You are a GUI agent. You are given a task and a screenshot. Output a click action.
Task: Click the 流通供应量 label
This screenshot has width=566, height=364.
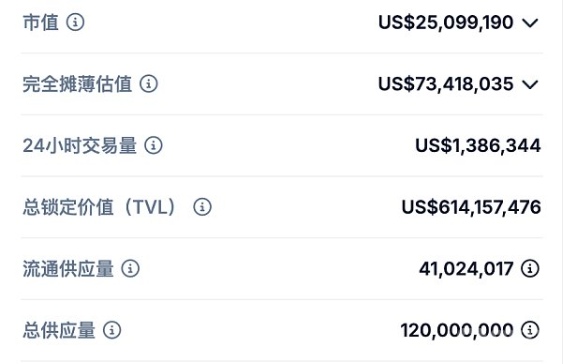click(68, 269)
